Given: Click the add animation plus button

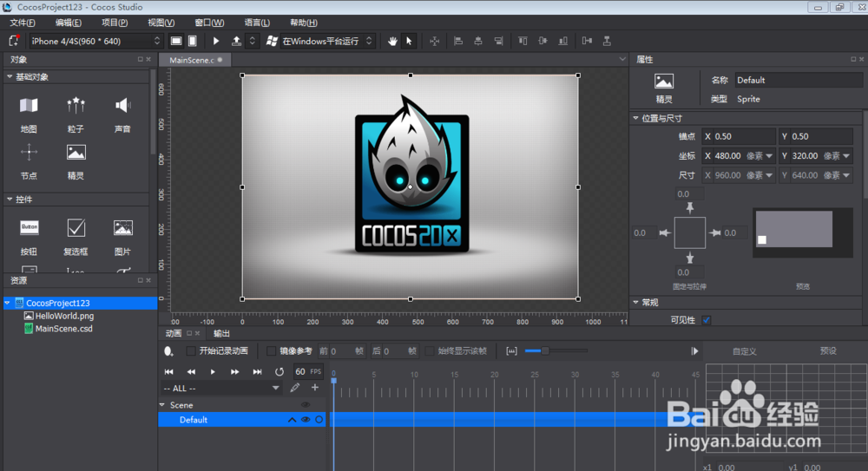Looking at the screenshot, I should tap(315, 388).
